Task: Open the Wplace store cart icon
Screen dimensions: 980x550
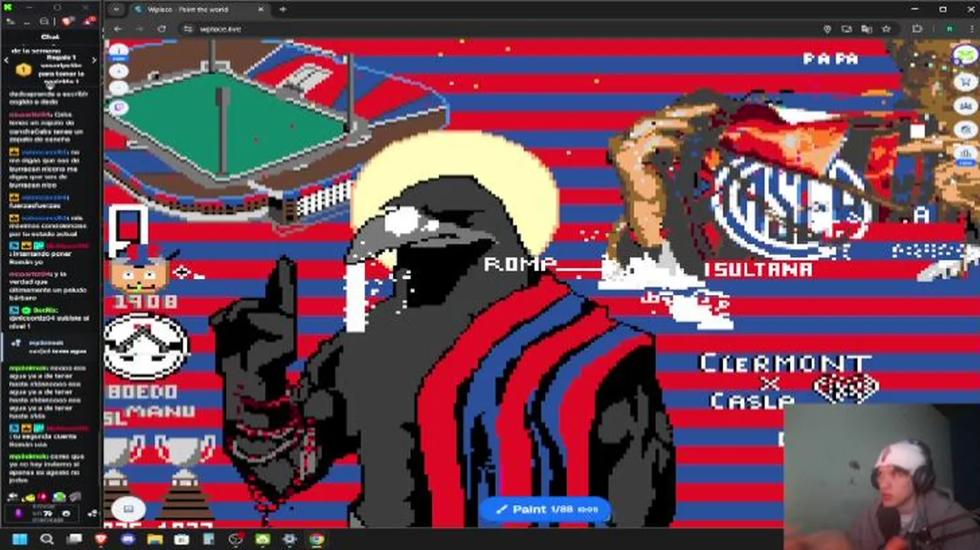Action: pos(965,82)
